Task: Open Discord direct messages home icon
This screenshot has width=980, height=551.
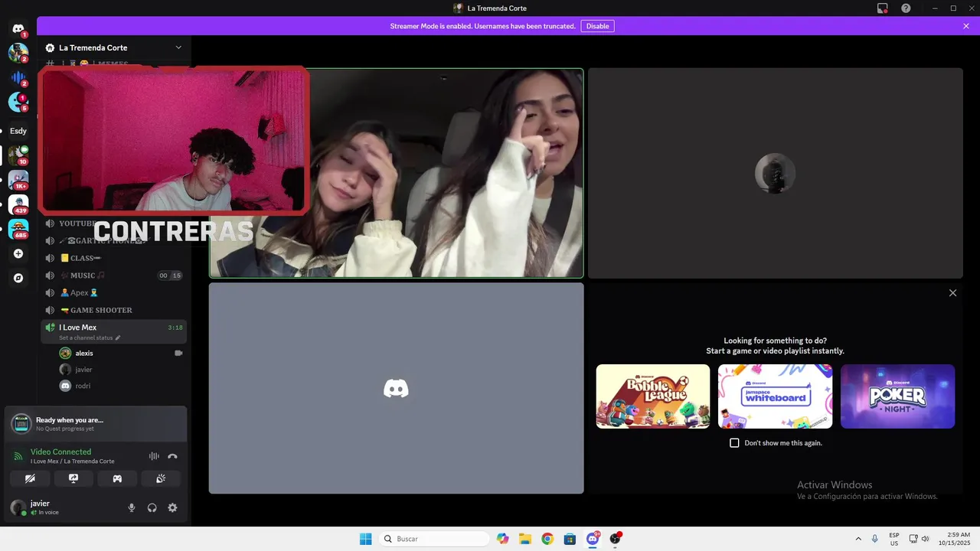Action: [18, 29]
